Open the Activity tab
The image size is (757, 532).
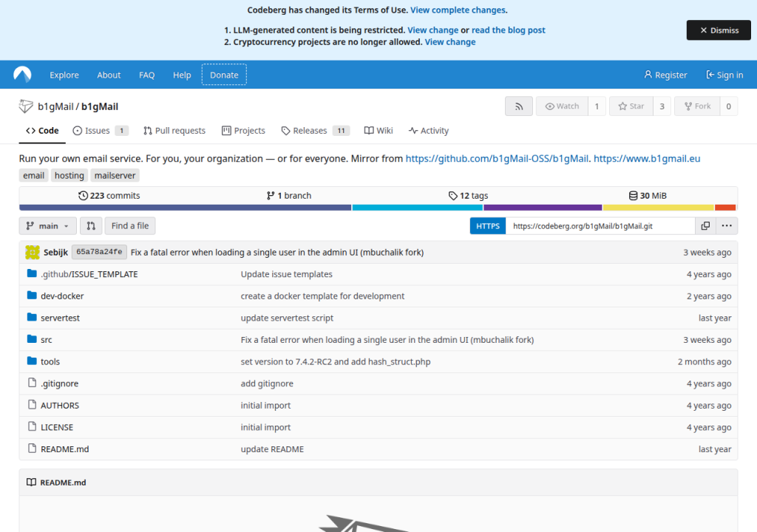click(x=429, y=131)
